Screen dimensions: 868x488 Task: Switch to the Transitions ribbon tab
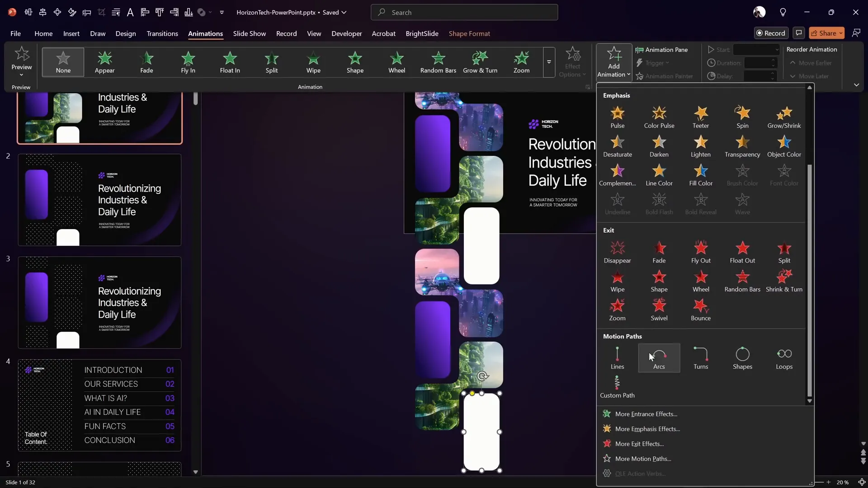[162, 33]
